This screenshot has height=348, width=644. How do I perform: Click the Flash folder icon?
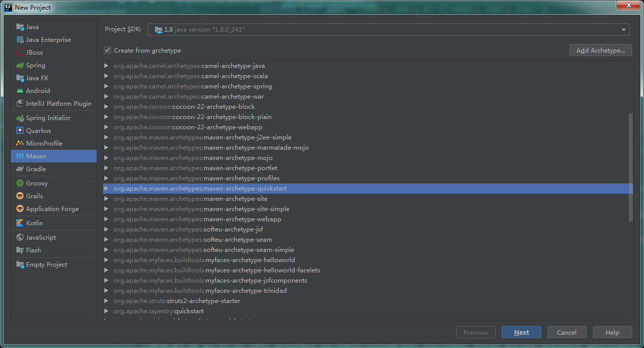(20, 250)
